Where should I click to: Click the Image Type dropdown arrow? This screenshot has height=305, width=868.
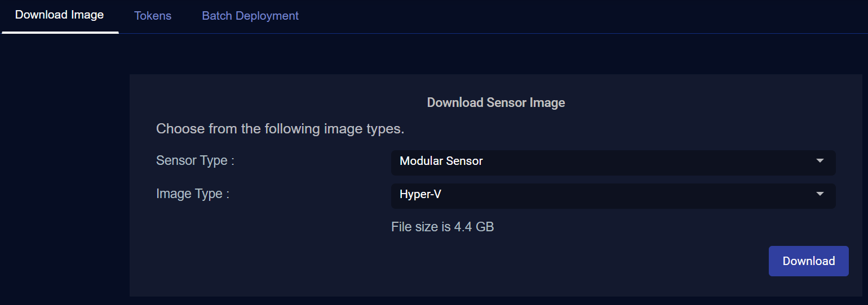click(x=820, y=194)
